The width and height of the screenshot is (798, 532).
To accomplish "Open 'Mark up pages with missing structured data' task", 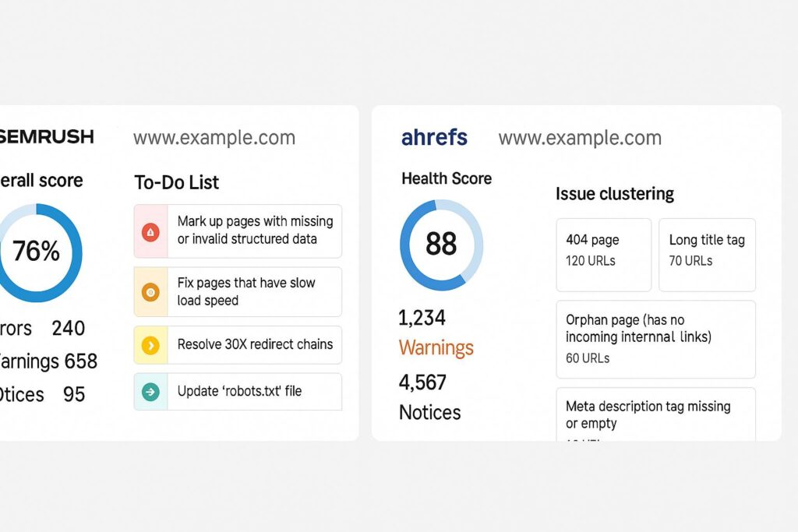I will [x=255, y=231].
